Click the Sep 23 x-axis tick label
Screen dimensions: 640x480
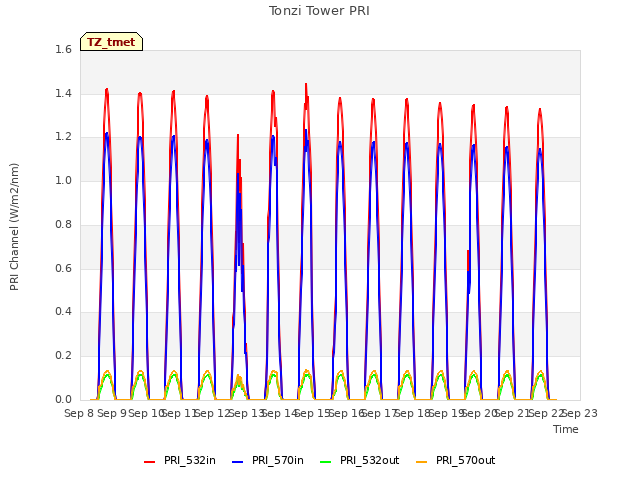pos(580,413)
